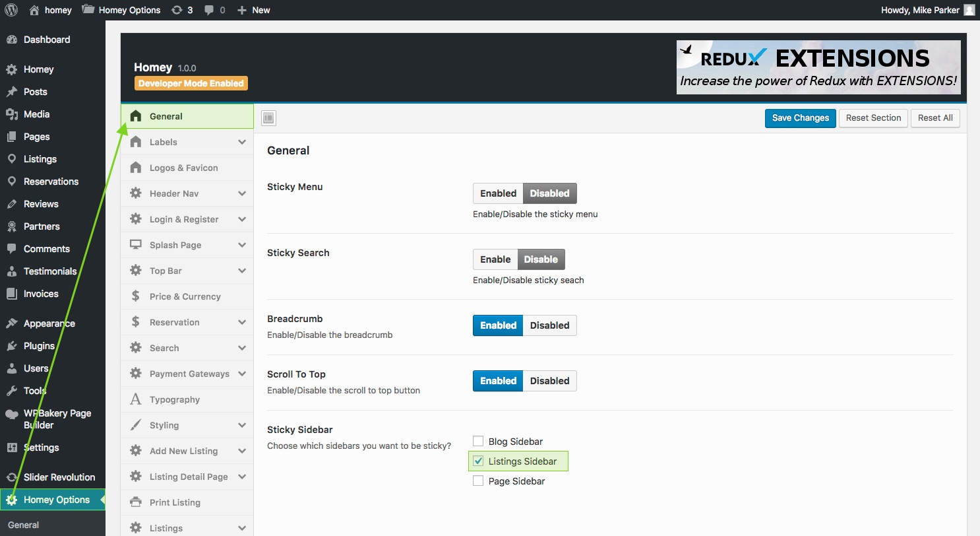Screen dimensions: 980x536
Task: Expand the Search section chevron
Action: 242,348
